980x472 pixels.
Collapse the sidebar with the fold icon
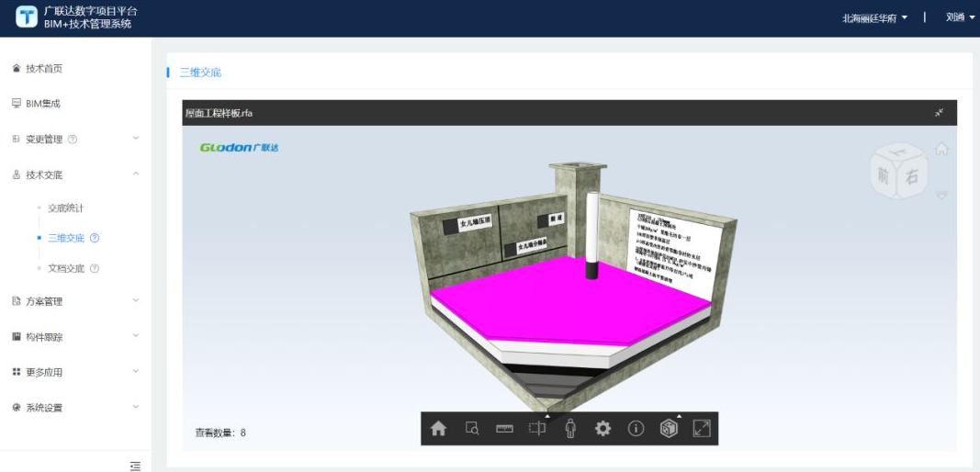pos(135,466)
